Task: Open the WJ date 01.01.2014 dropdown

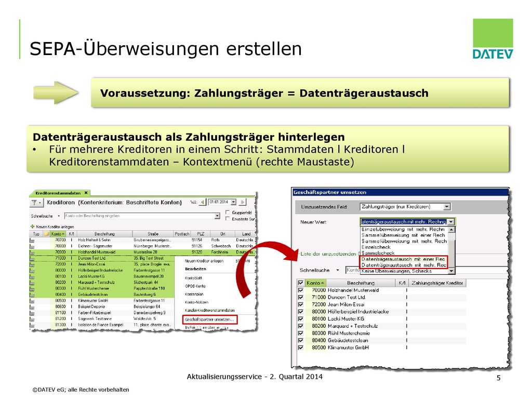Action: coord(233,202)
